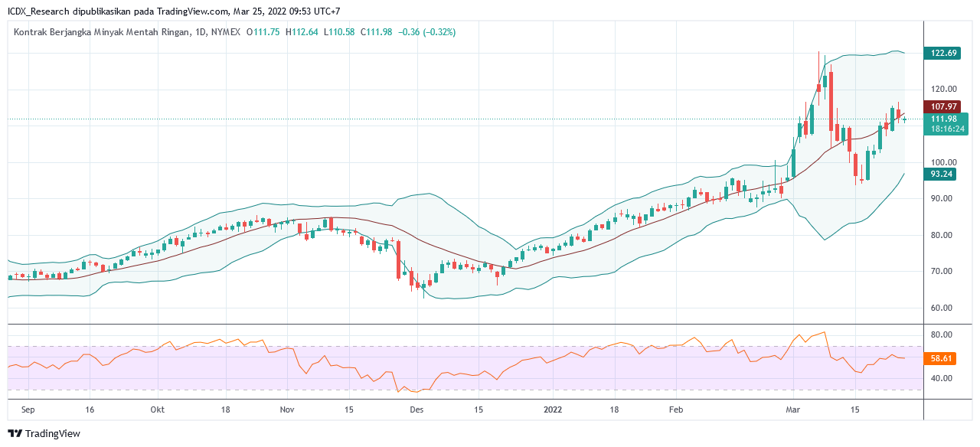Click the Feb label on the time axis
This screenshot has width=980, height=447.
[675, 409]
